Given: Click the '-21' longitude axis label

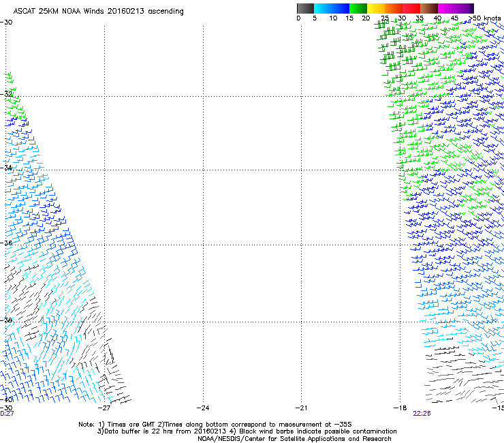Looking at the screenshot, I should point(301,408).
